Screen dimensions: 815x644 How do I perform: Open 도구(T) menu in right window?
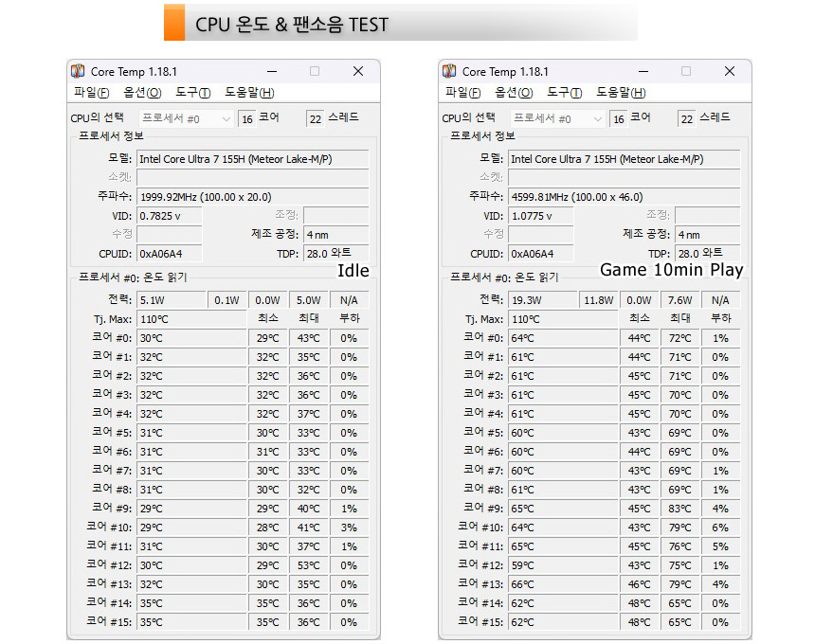[565, 93]
